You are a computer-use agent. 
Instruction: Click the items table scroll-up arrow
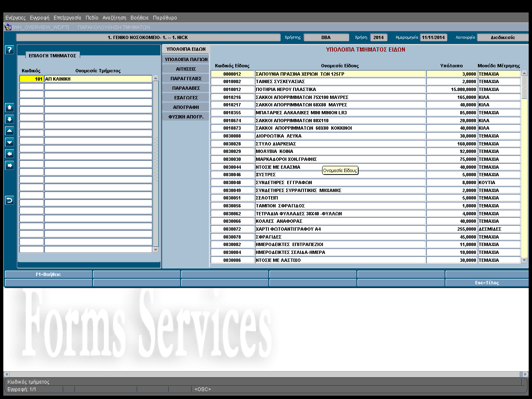tap(524, 73)
